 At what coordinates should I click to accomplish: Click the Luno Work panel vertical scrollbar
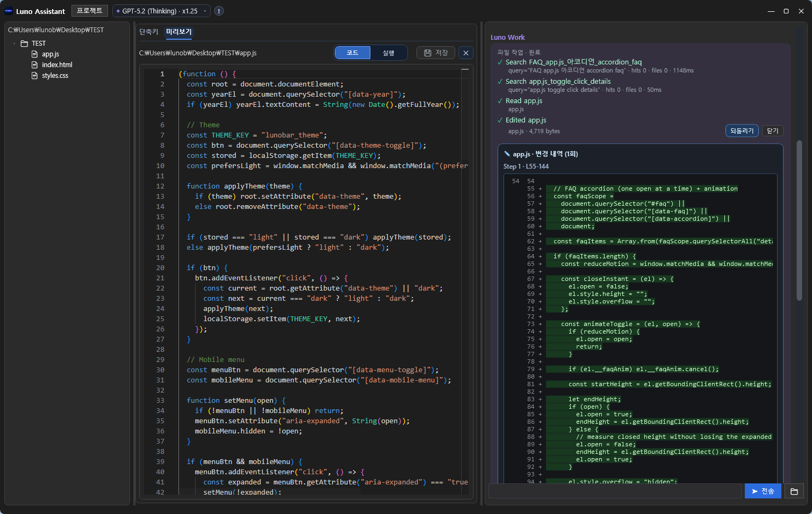[799, 220]
